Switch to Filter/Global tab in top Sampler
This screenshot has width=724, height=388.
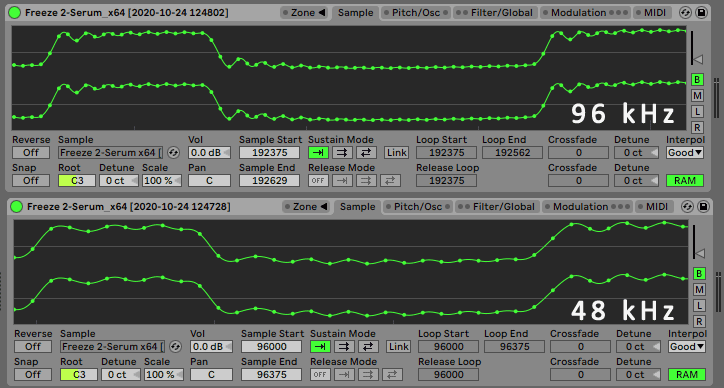tap(495, 12)
